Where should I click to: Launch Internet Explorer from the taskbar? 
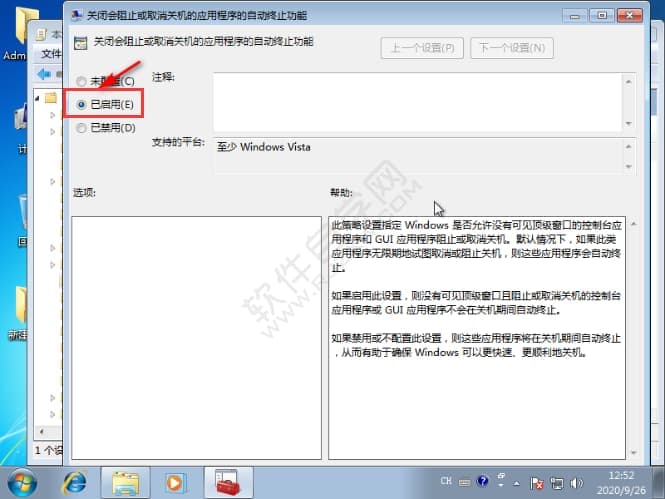coord(74,483)
